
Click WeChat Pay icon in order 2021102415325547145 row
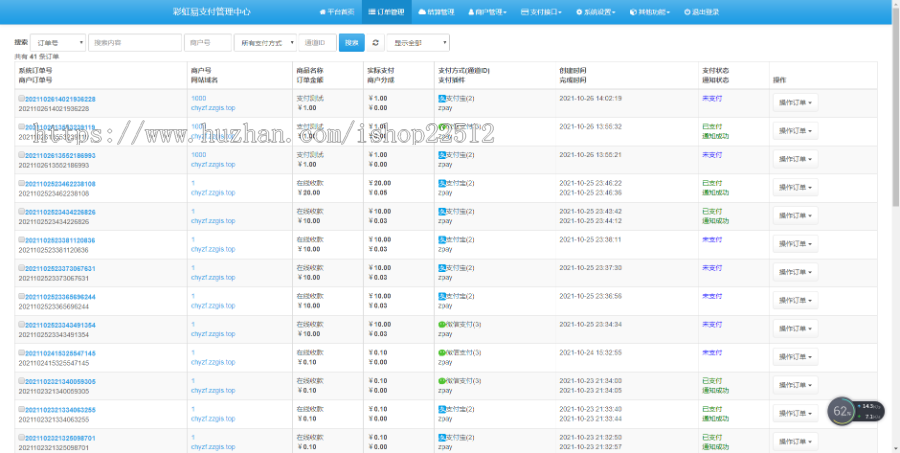click(x=441, y=353)
